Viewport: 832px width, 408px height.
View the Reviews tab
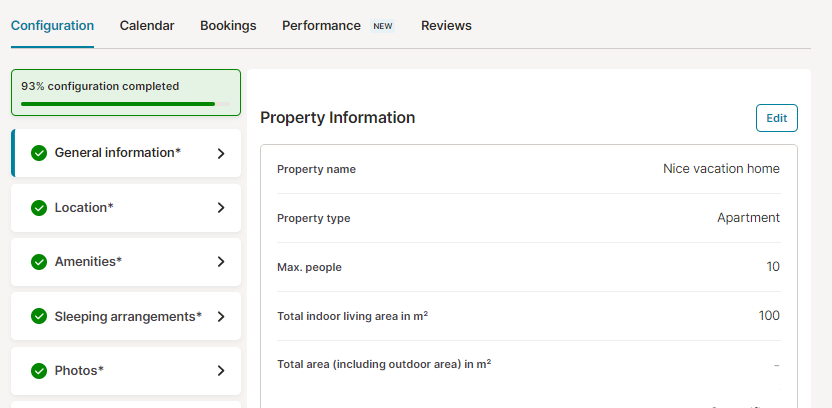[x=446, y=25]
